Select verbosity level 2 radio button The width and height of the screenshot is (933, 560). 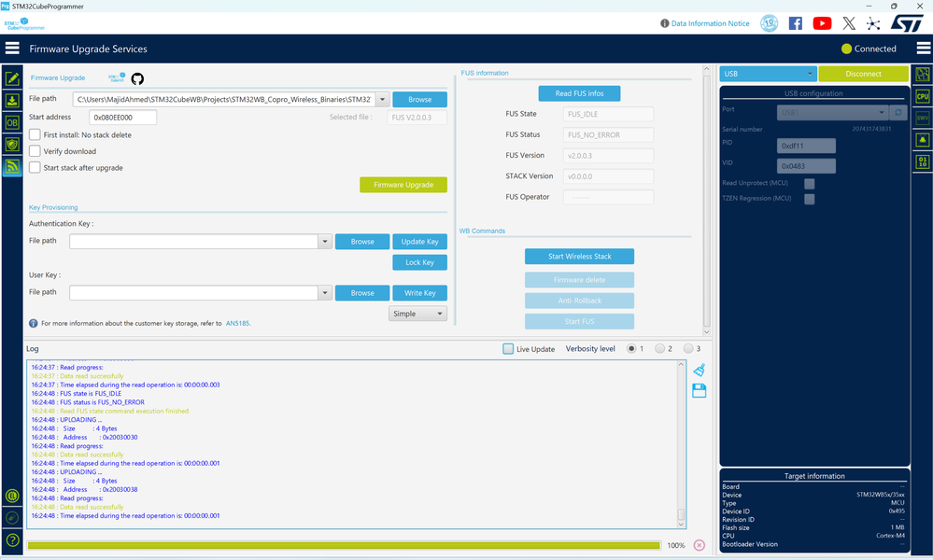click(659, 349)
